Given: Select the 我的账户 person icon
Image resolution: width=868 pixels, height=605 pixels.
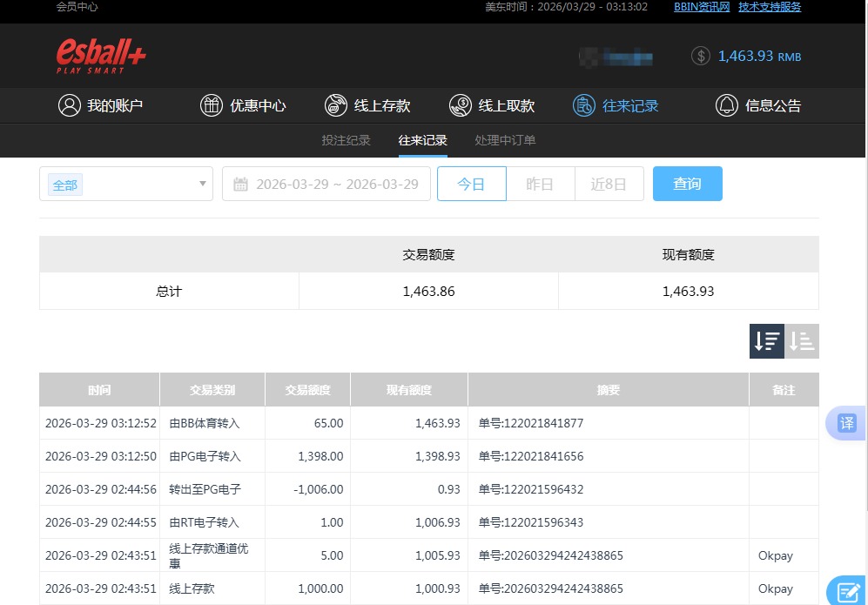Looking at the screenshot, I should (x=70, y=104).
